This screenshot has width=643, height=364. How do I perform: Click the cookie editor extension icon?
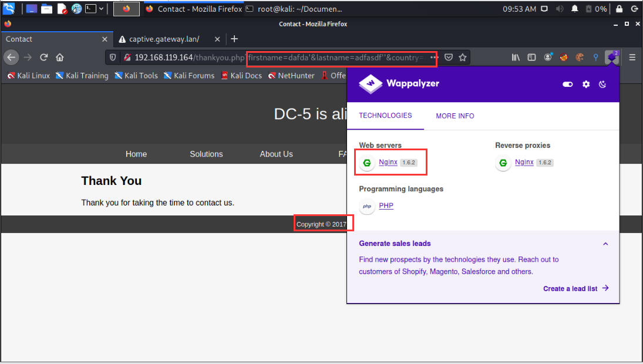click(x=580, y=58)
